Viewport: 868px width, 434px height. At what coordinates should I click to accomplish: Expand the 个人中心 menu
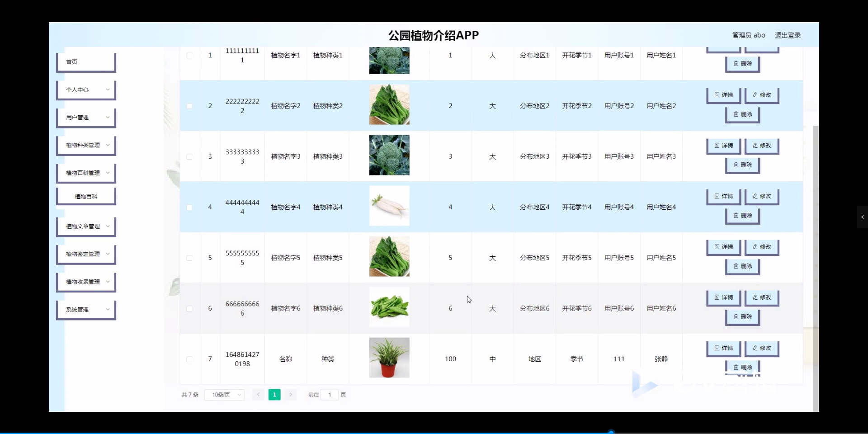click(86, 90)
